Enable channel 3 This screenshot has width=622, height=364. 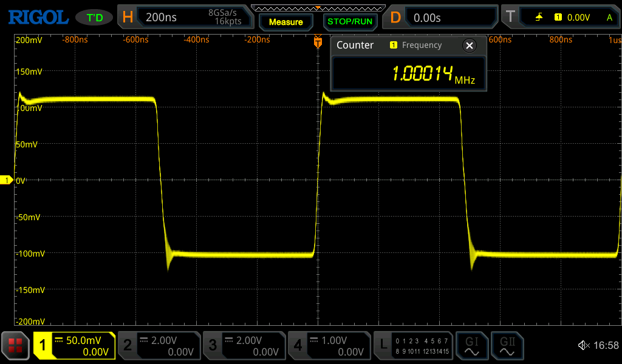click(244, 346)
